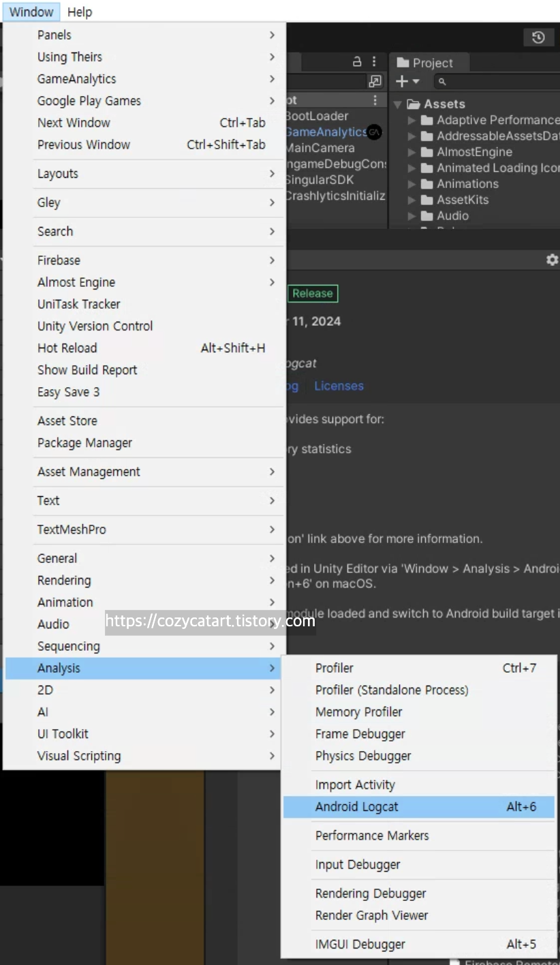Open the GameAnalytics submenu
This screenshot has height=965, width=560.
[144, 78]
